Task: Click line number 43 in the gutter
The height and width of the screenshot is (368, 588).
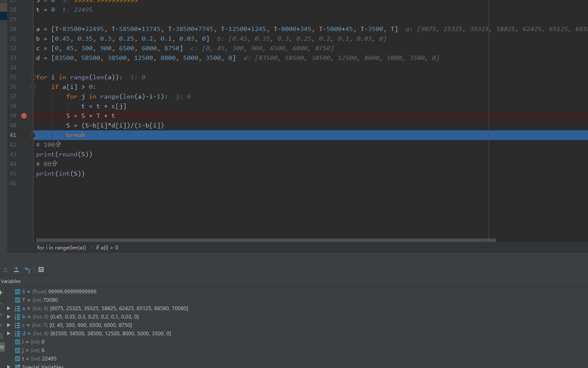Action: 13,154
